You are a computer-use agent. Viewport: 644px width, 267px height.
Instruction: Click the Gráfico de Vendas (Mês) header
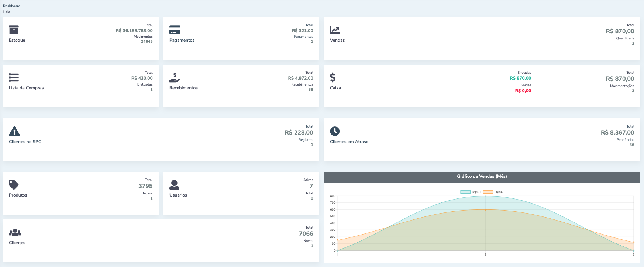coord(482,177)
